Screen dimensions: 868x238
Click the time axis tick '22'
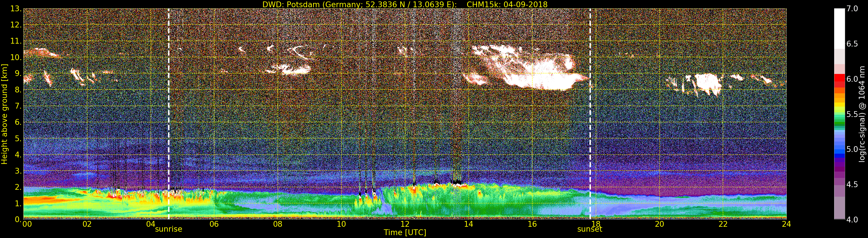(723, 224)
